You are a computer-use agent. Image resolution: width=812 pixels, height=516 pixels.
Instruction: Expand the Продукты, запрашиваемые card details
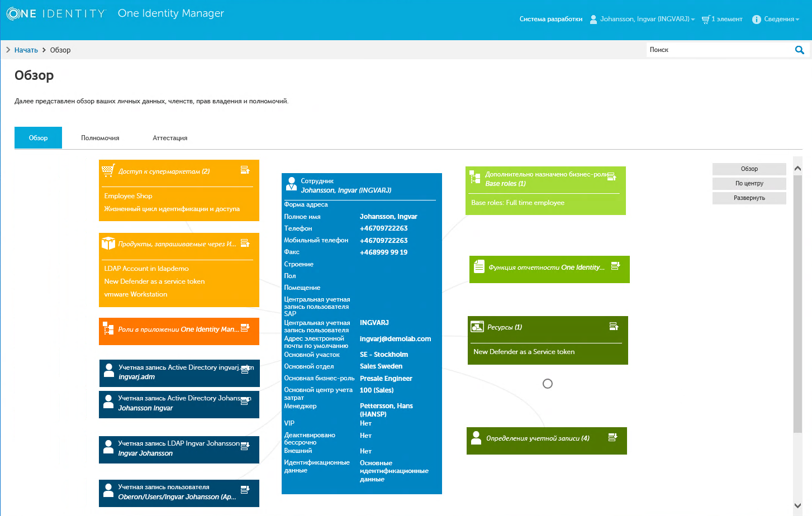(245, 243)
